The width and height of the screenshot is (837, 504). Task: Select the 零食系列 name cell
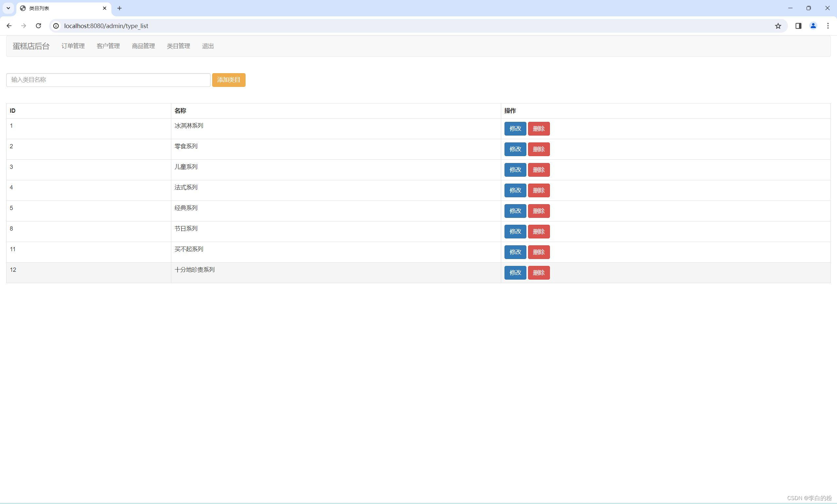click(336, 149)
